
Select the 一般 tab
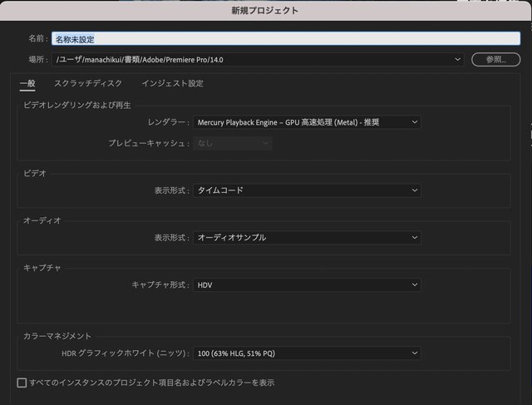tap(27, 83)
